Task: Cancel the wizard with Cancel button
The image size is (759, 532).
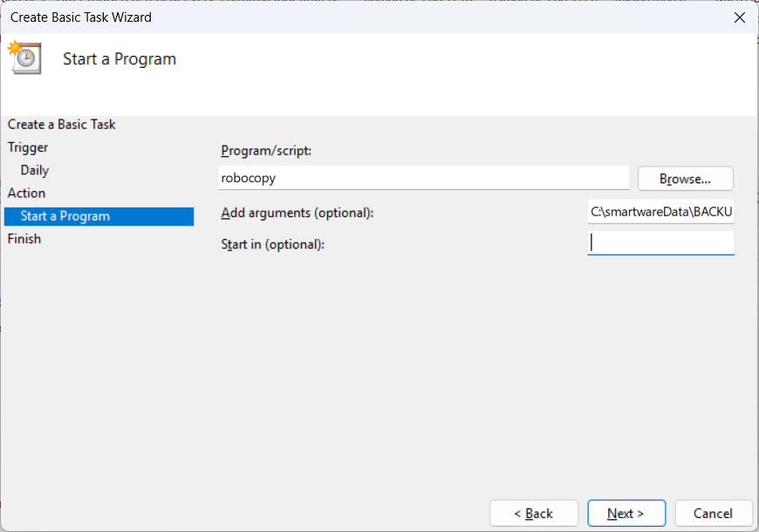Action: (715, 514)
